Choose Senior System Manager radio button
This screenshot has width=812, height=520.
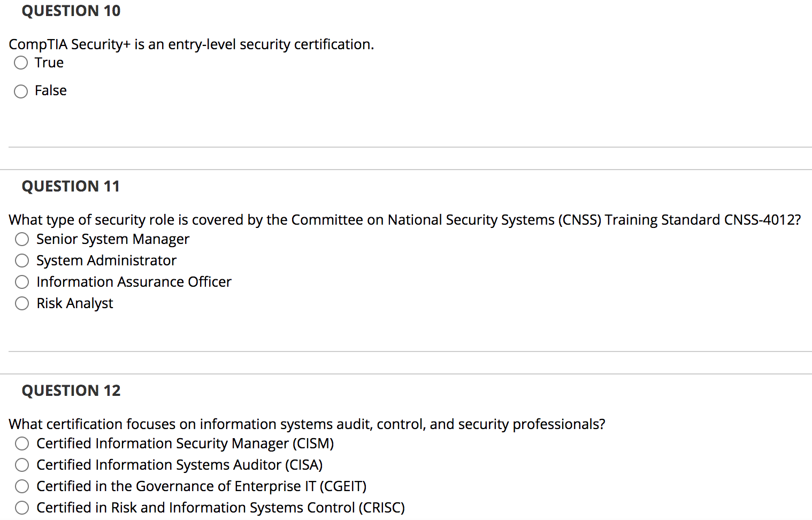(x=22, y=239)
